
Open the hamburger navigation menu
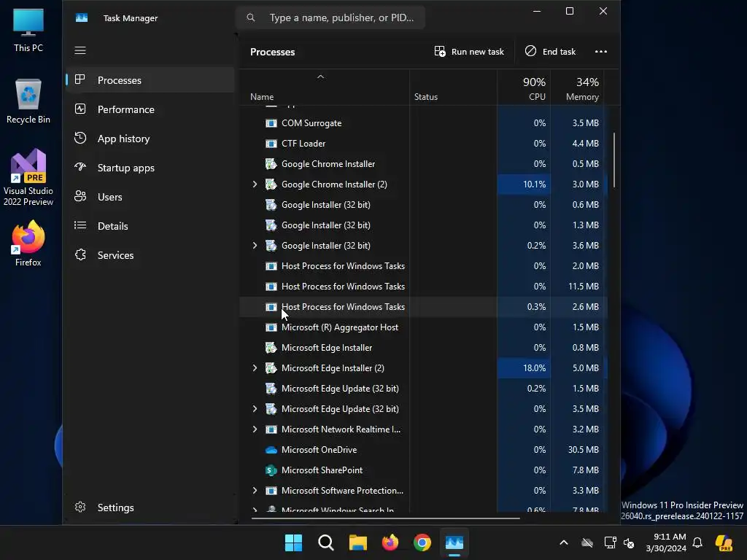click(80, 50)
